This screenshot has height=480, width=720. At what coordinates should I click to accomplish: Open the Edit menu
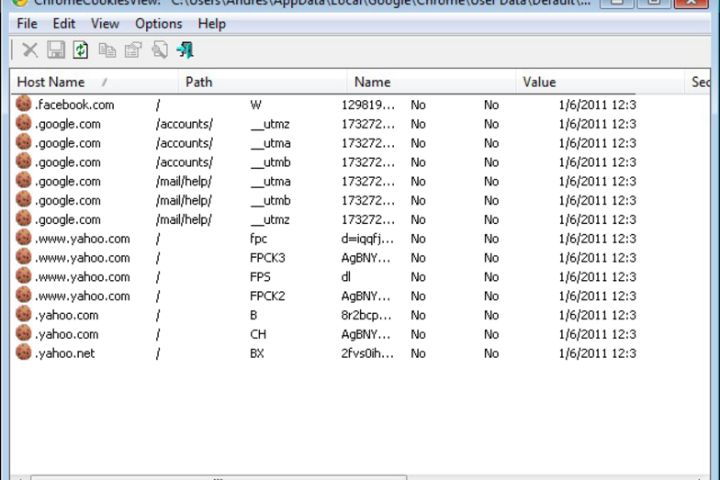(64, 23)
